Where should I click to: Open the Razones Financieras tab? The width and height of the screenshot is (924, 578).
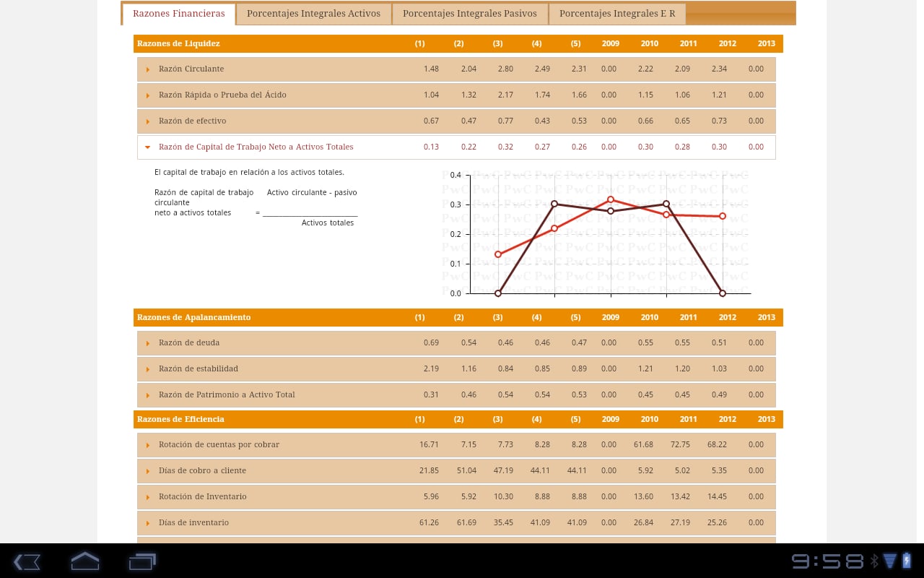pos(178,14)
